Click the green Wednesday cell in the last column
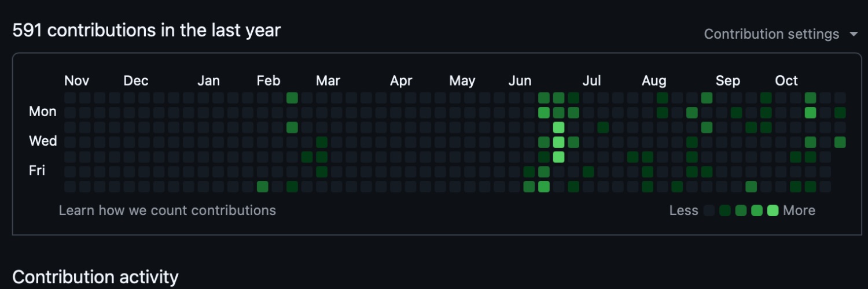868x289 pixels. 840,142
